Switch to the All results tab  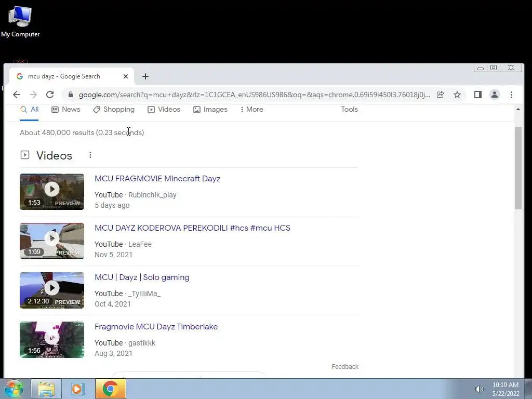pos(29,109)
